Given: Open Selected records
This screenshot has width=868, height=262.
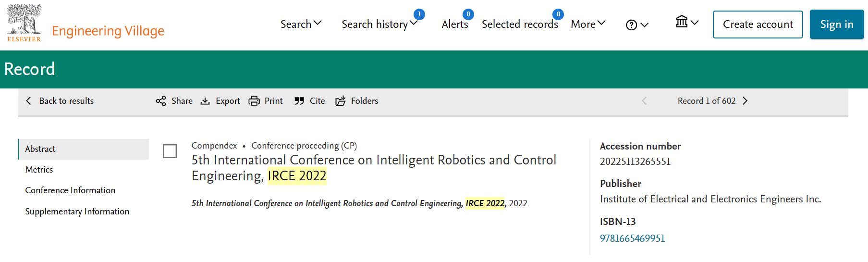Looking at the screenshot, I should click(520, 24).
